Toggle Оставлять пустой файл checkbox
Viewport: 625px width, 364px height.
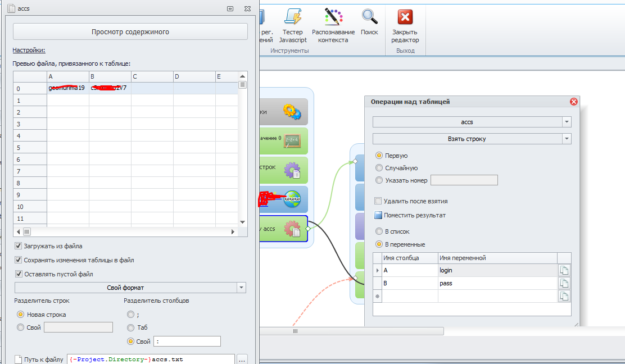click(x=18, y=274)
